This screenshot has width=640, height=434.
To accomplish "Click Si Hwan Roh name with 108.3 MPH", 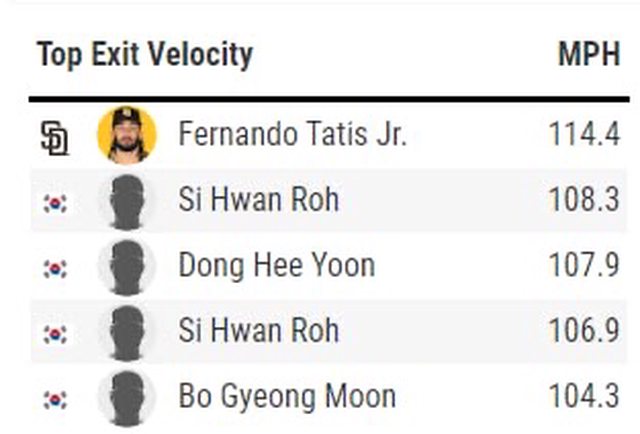I will 258,201.
